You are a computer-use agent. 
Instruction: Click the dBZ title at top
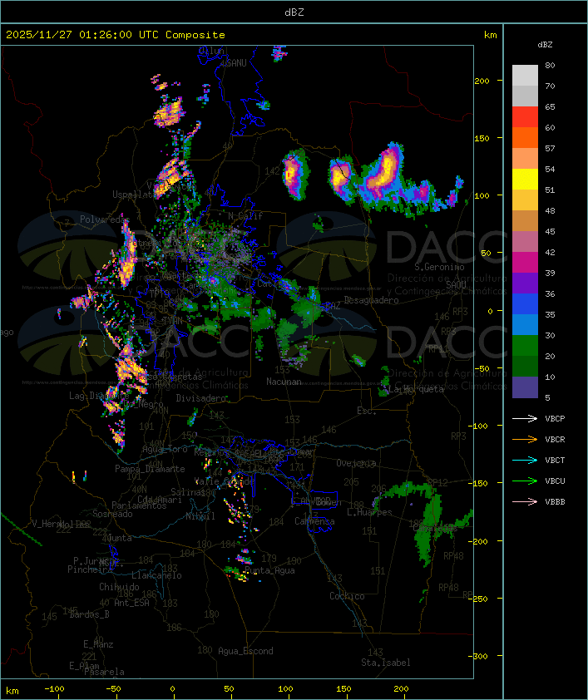(x=294, y=12)
